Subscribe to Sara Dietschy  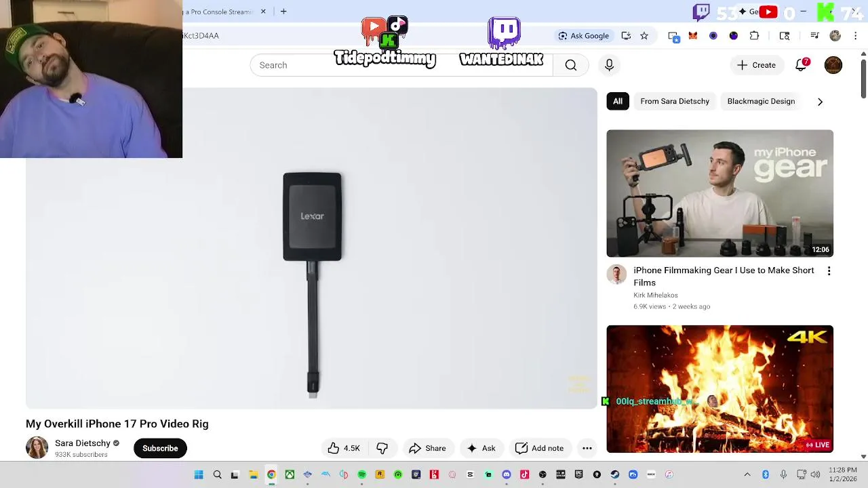[x=160, y=448]
